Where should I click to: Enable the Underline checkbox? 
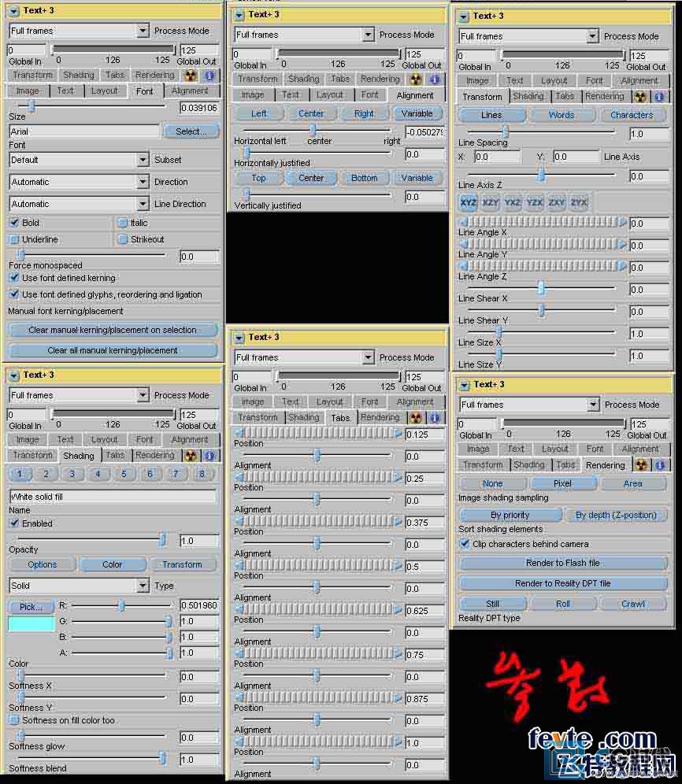pyautogui.click(x=13, y=239)
